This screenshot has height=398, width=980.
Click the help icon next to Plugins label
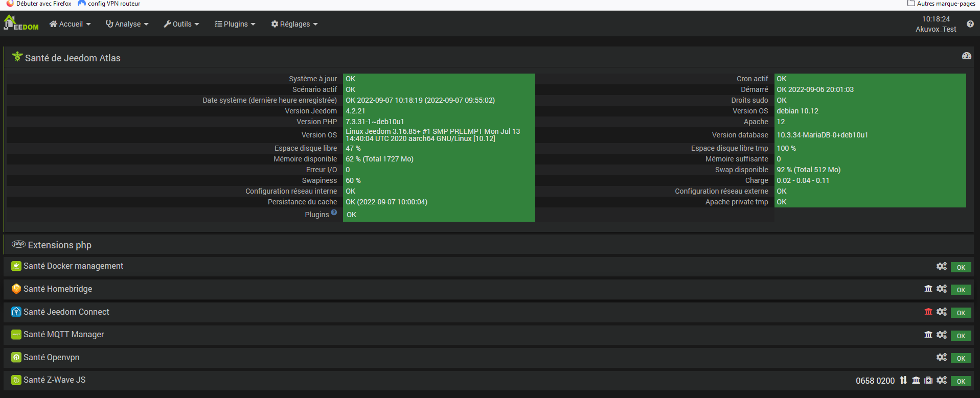334,213
